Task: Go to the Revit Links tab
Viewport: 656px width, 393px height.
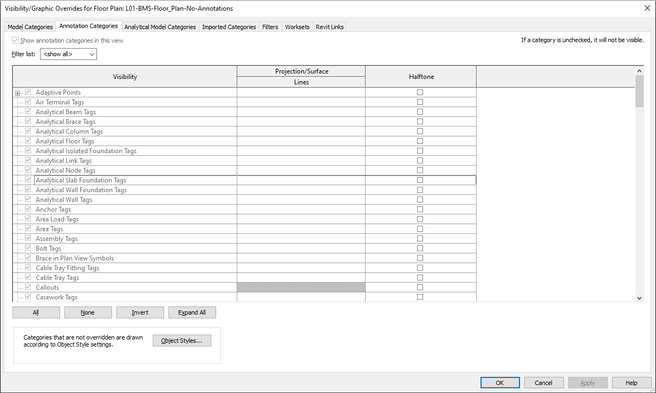Action: (330, 27)
